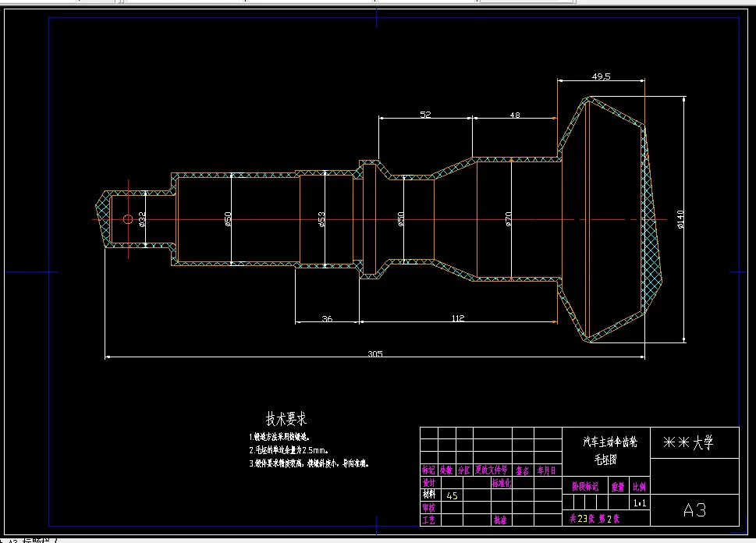Select the ø50 dimension beside ø70

pos(401,219)
